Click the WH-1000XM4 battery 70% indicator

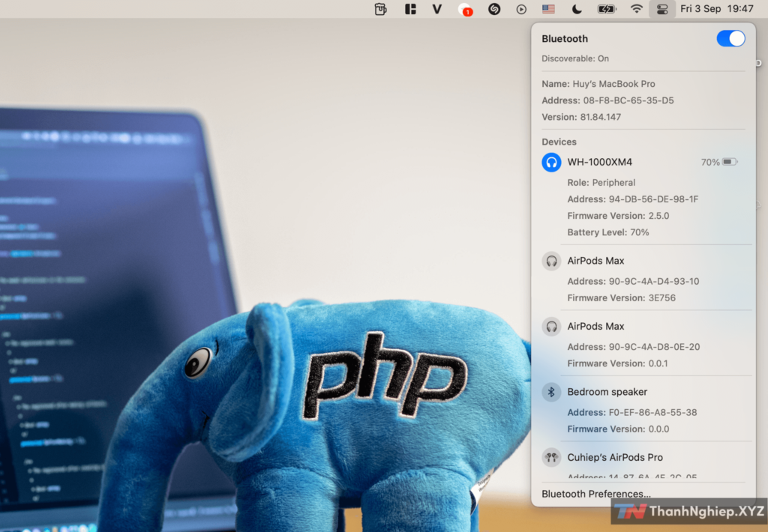[719, 162]
